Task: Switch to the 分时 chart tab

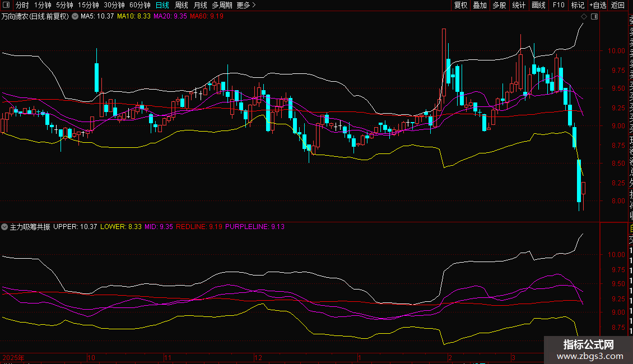Action: [22, 5]
